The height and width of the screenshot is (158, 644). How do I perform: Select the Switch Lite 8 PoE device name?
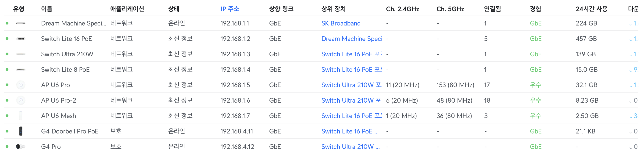(x=65, y=70)
